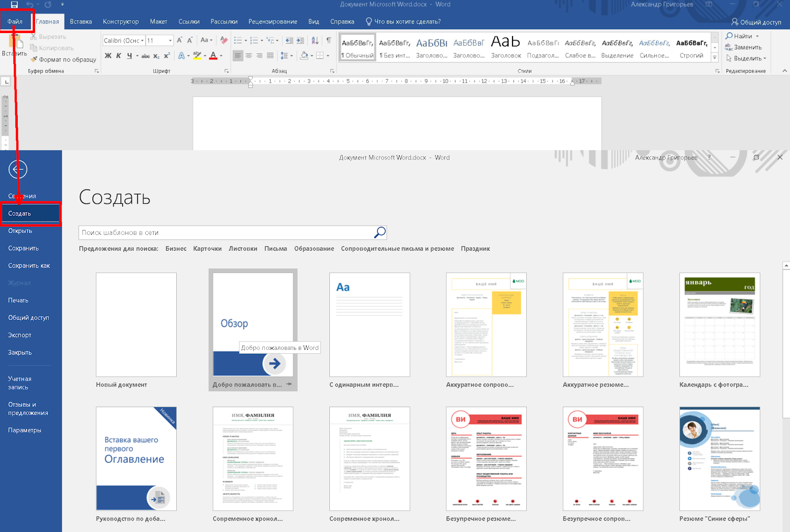Screen dimensions: 790x532
Task: Click the sort A-Z icon
Action: point(315,40)
